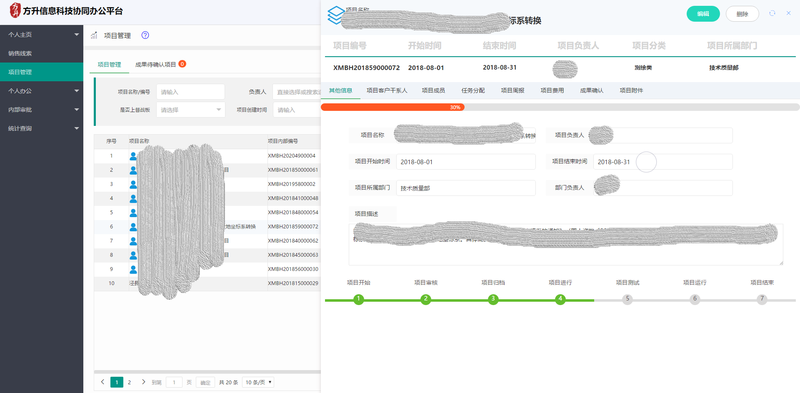This screenshot has width=800, height=393.
Task: Click the page-jump number input
Action: point(174,382)
